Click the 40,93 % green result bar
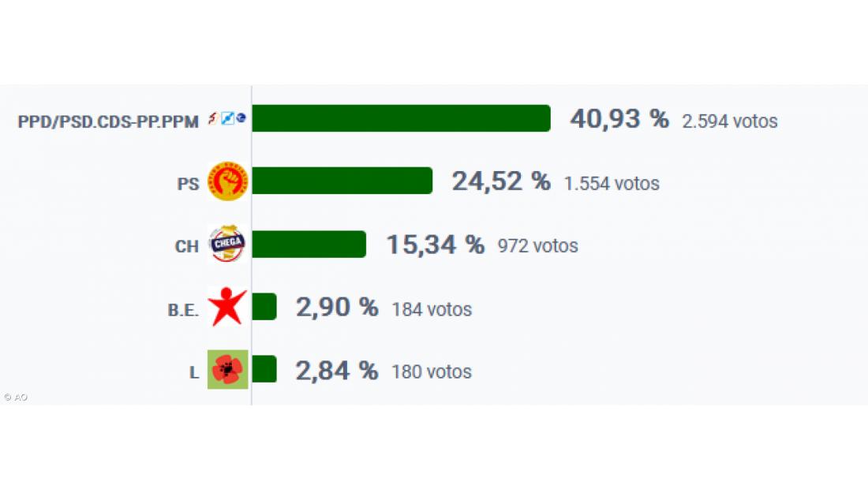 (x=401, y=118)
